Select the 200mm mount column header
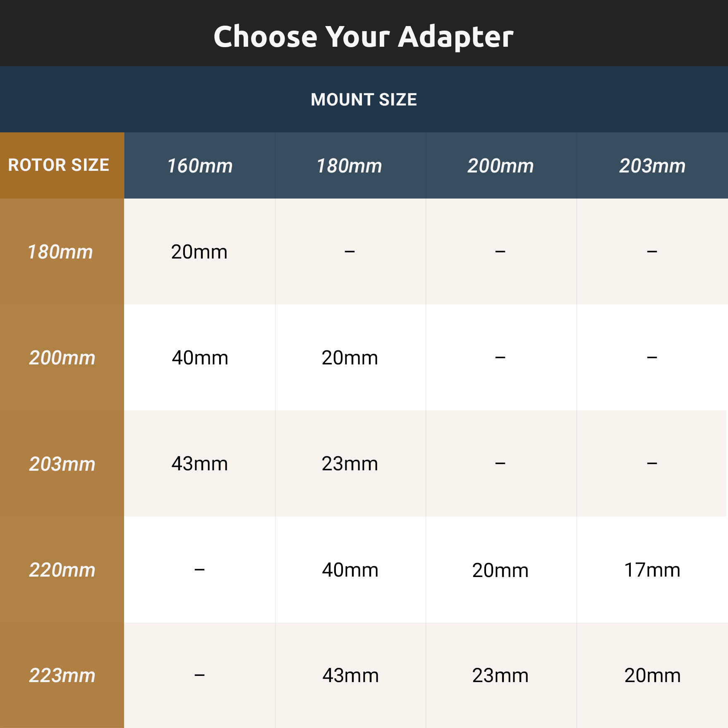Viewport: 728px width, 728px height. (x=500, y=166)
